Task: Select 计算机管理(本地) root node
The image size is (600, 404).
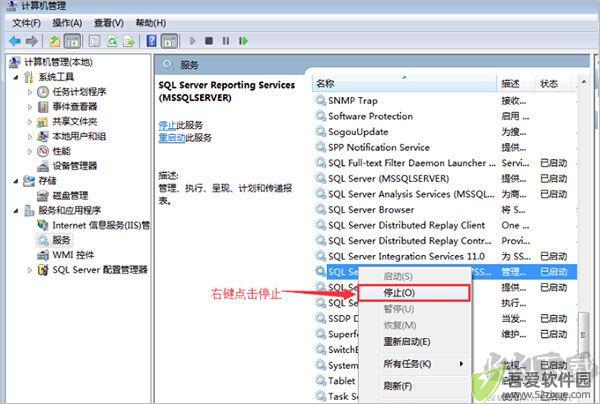Action: point(58,62)
